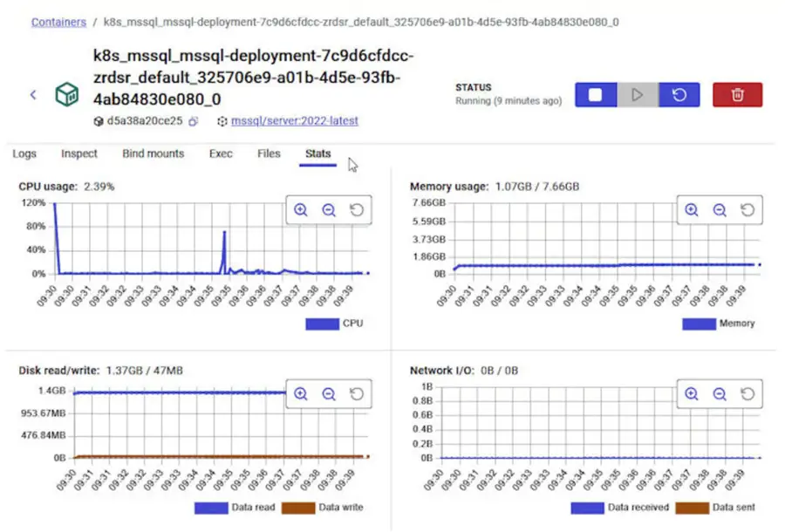Zoom in on the Memory usage chart
This screenshot has width=785, height=532.
tap(692, 209)
